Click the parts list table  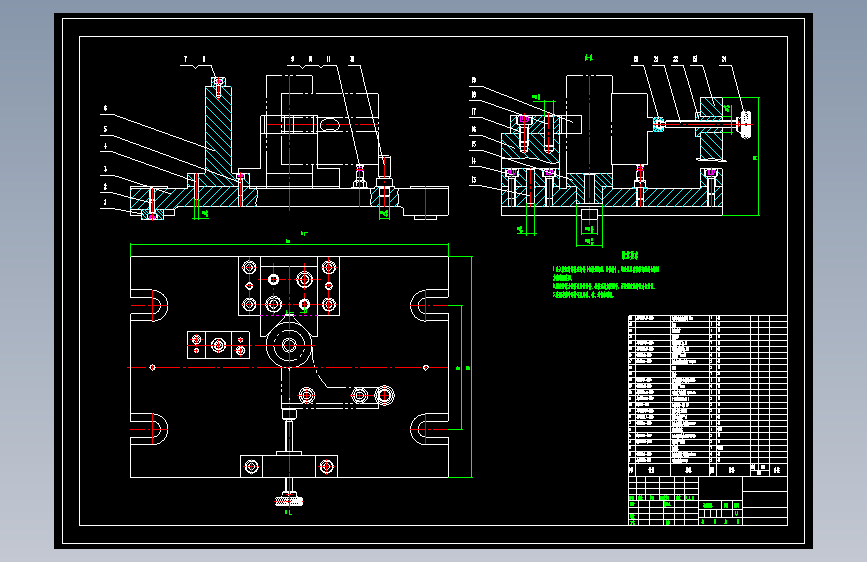click(708, 396)
